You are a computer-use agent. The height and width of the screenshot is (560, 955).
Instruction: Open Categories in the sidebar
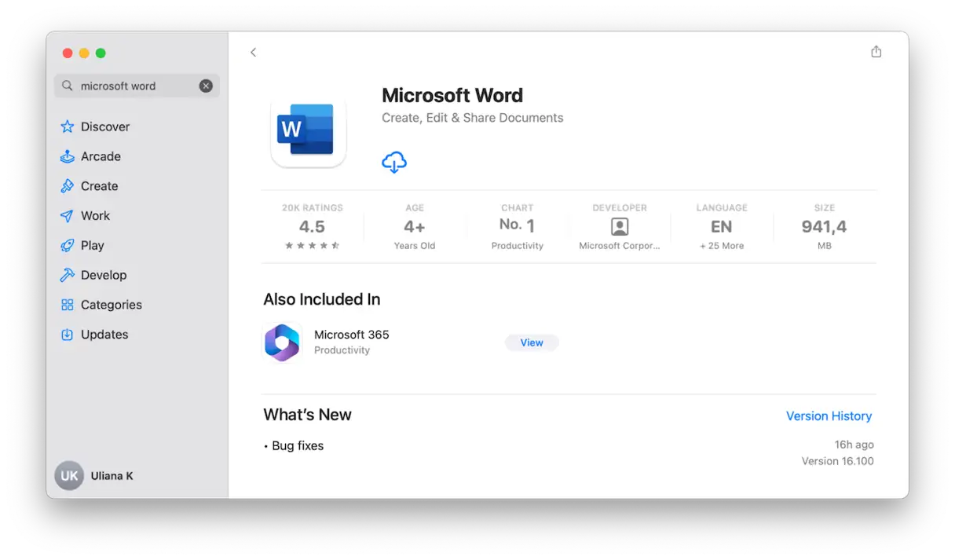(111, 305)
